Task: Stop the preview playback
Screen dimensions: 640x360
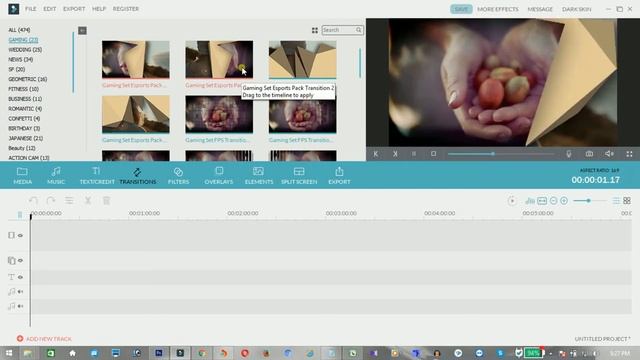Action: [x=433, y=153]
